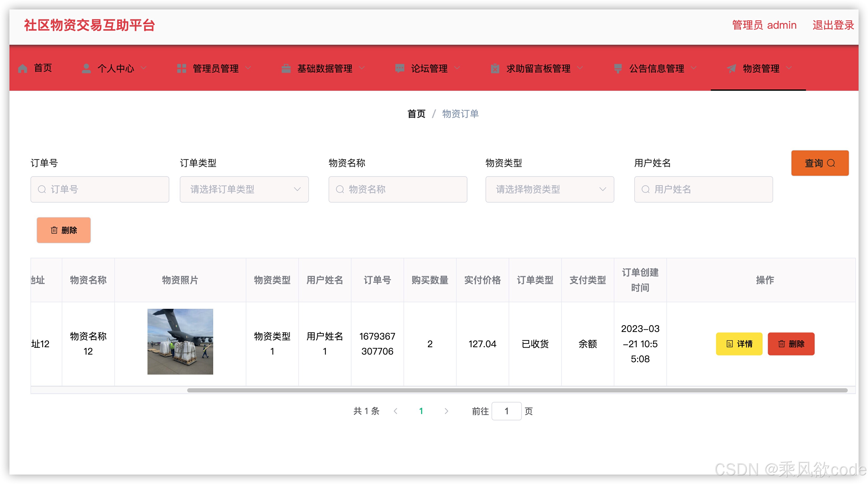Click the horizontal table scrollbar
The height and width of the screenshot is (484, 868).
click(517, 390)
